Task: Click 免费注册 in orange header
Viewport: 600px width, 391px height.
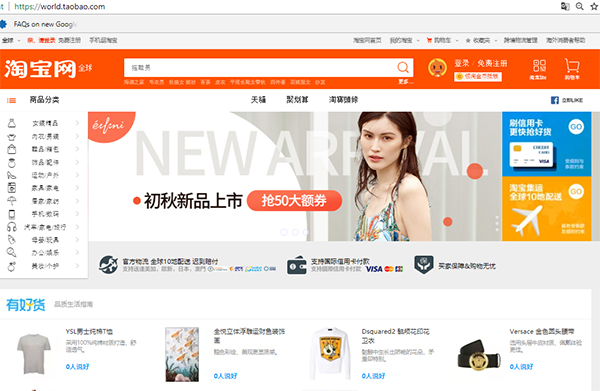Action: 492,64
